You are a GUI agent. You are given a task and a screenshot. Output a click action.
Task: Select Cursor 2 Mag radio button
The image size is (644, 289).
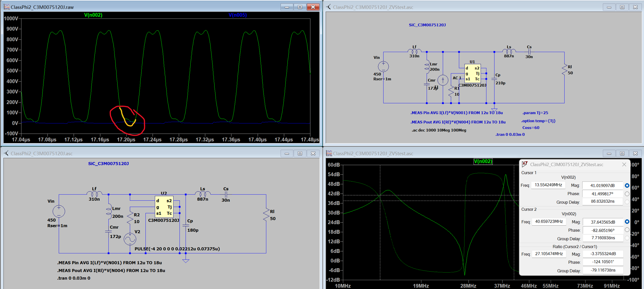pyautogui.click(x=627, y=222)
